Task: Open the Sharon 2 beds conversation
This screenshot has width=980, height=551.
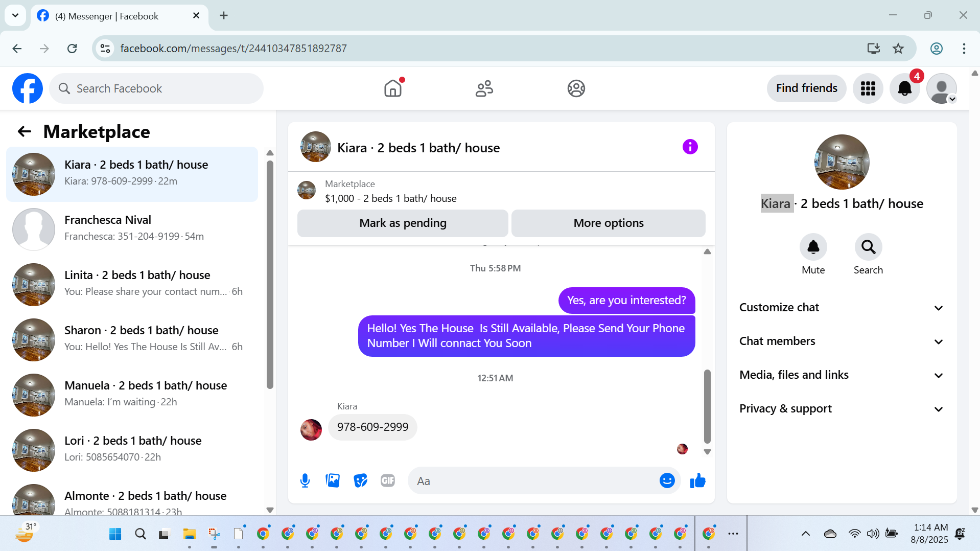Action: coord(132,340)
